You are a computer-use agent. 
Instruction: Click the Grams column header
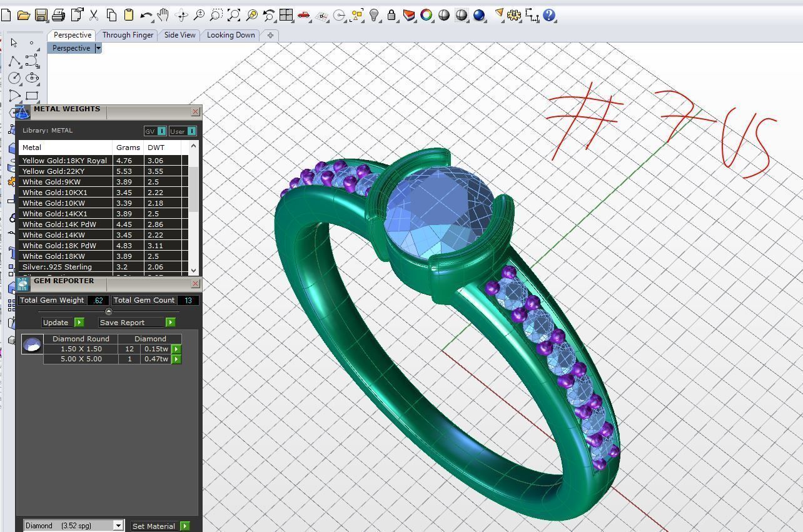[x=128, y=148]
